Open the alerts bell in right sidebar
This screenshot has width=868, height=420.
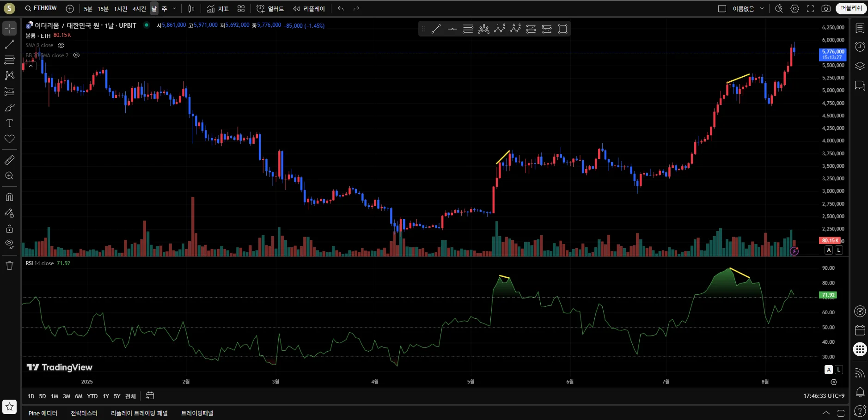pyautogui.click(x=860, y=392)
